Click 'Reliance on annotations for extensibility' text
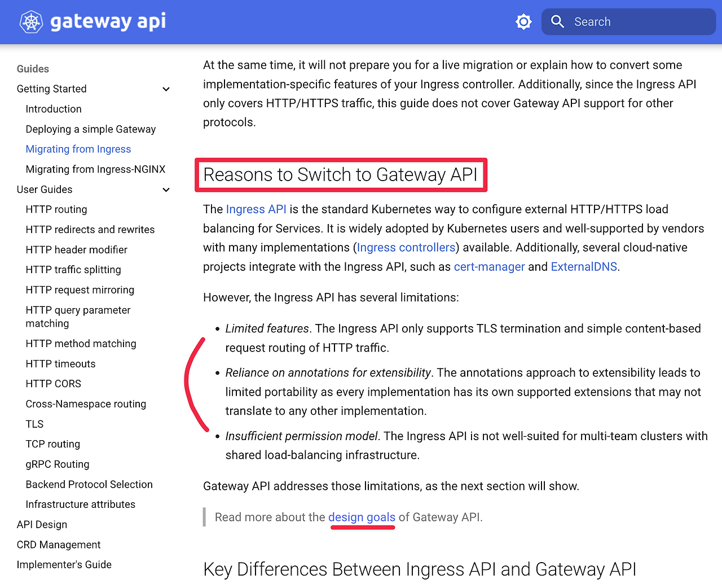Viewport: 722px width, 588px height. click(x=328, y=373)
